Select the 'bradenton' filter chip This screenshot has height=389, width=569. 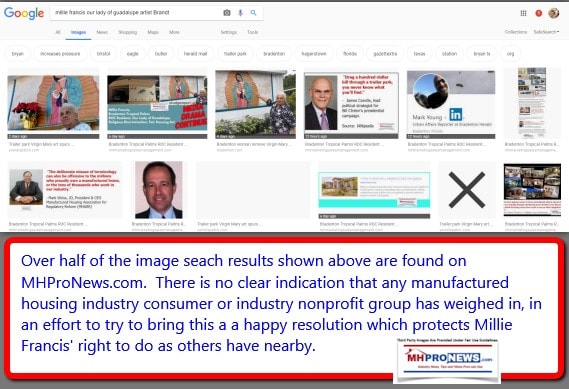[x=274, y=54]
